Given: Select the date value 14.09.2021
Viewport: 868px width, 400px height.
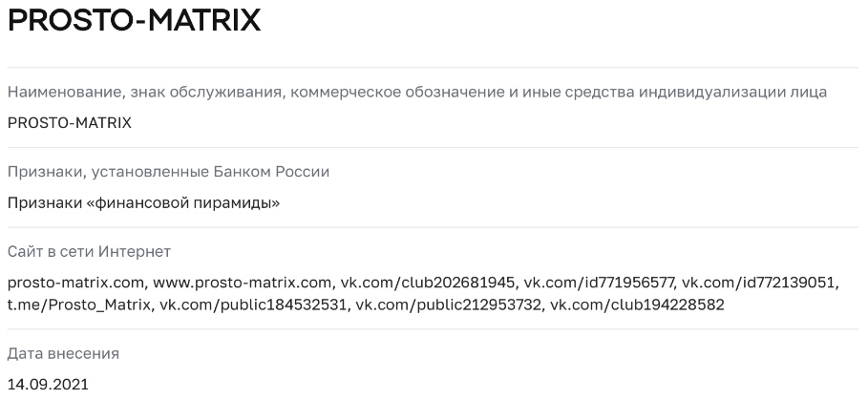Looking at the screenshot, I should pyautogui.click(x=48, y=384).
